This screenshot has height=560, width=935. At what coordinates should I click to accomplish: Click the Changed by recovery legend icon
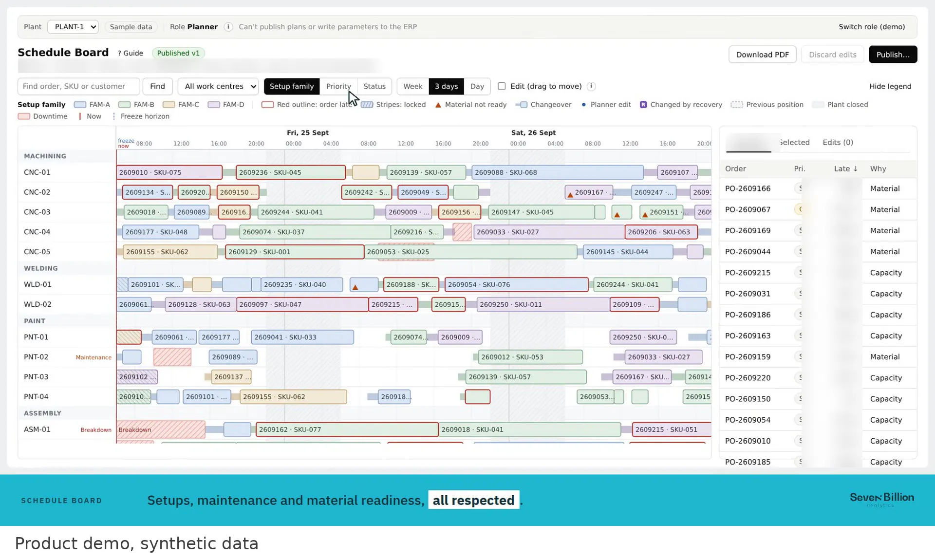click(643, 105)
